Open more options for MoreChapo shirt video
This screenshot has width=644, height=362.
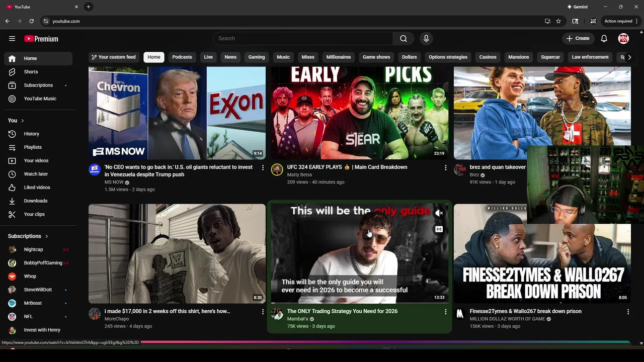point(263,312)
